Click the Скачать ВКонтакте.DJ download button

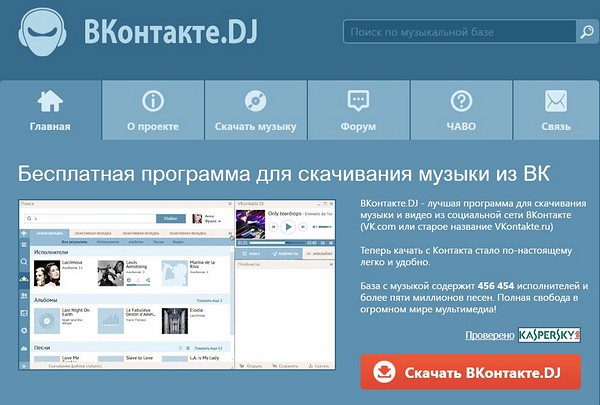point(471,372)
